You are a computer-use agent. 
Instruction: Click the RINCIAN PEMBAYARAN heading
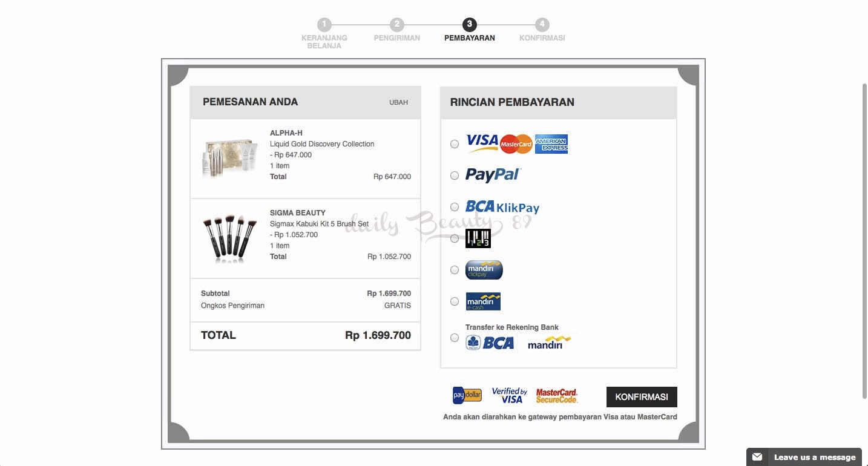pos(512,102)
